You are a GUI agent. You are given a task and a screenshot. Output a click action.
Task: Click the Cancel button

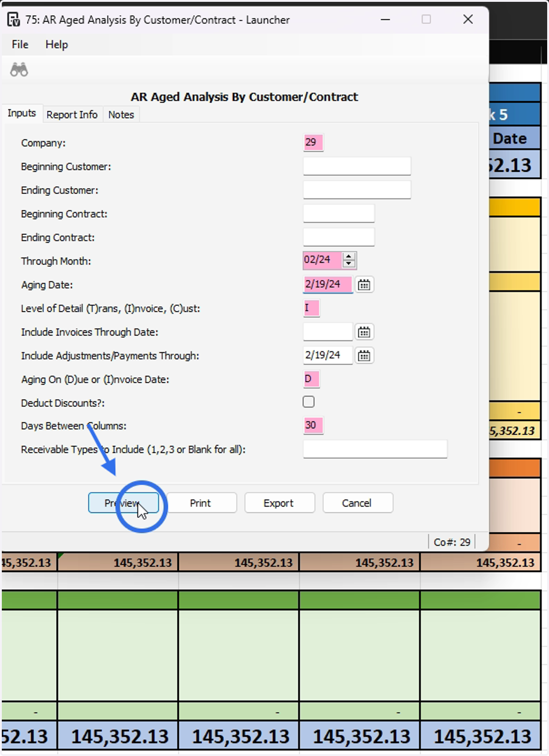358,503
